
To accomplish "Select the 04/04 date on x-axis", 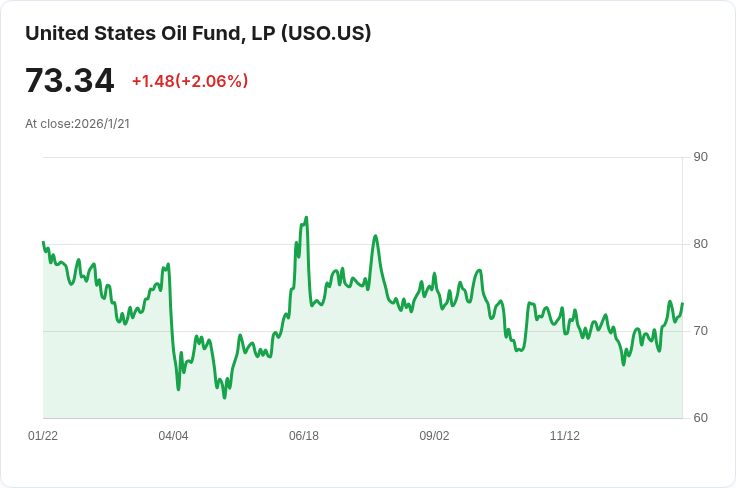I will (173, 436).
